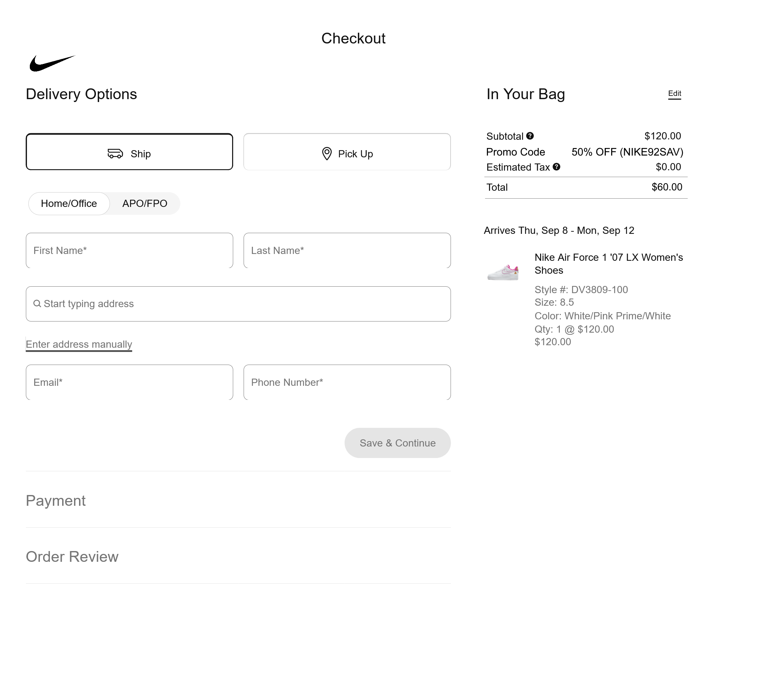Click the First Name input field
Viewport: 784px width, 680px height.
click(x=129, y=250)
